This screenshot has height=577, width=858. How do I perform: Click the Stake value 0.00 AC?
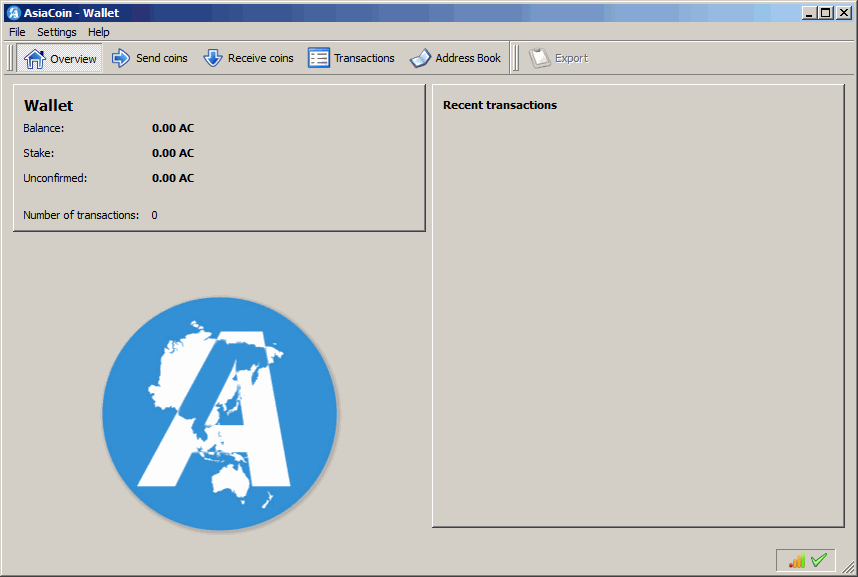[173, 153]
